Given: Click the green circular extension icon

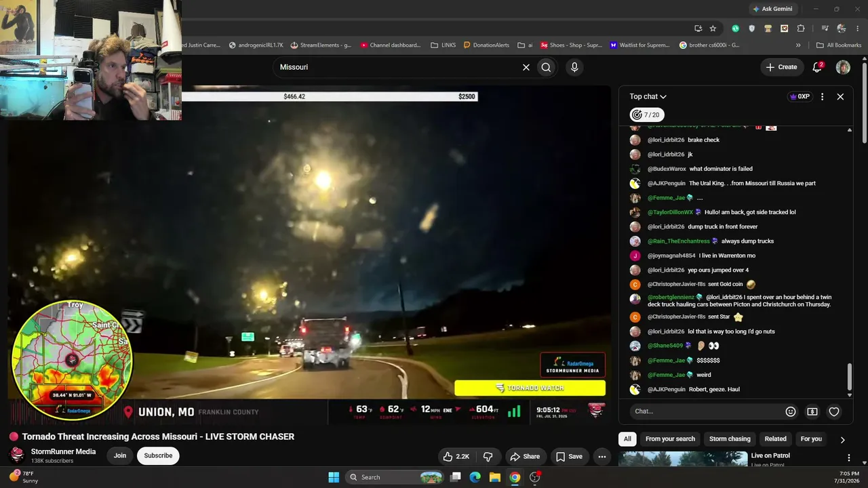Looking at the screenshot, I should pos(735,28).
